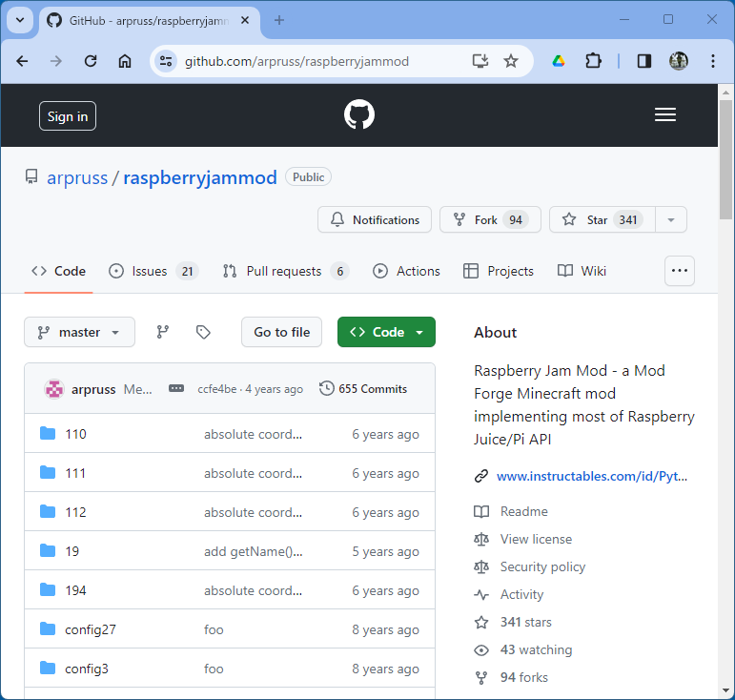Open the Star lists dropdown arrow
Image resolution: width=735 pixels, height=700 pixels.
670,219
